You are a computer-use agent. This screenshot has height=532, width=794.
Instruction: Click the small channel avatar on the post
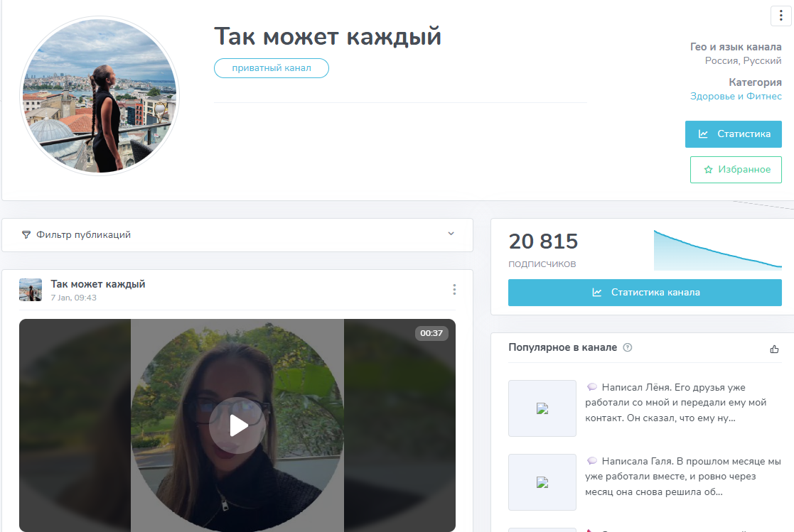(31, 290)
